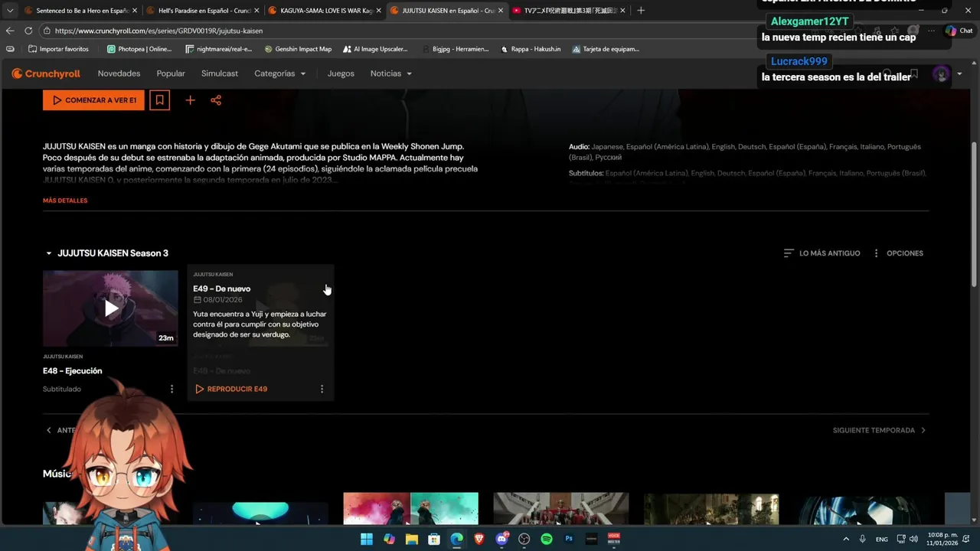Click the plus add-to-list icon
The image size is (980, 551).
pos(190,100)
